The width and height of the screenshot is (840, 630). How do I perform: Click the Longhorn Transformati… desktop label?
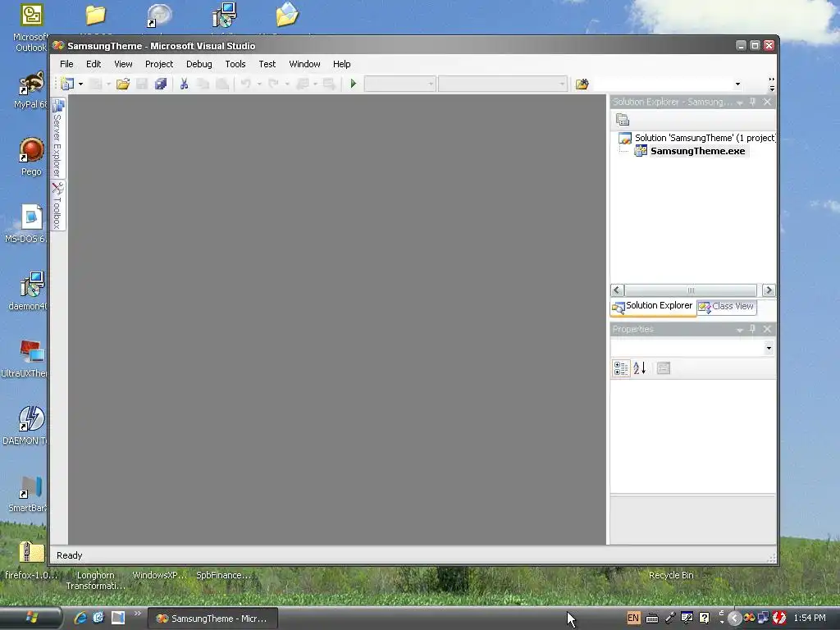96,580
